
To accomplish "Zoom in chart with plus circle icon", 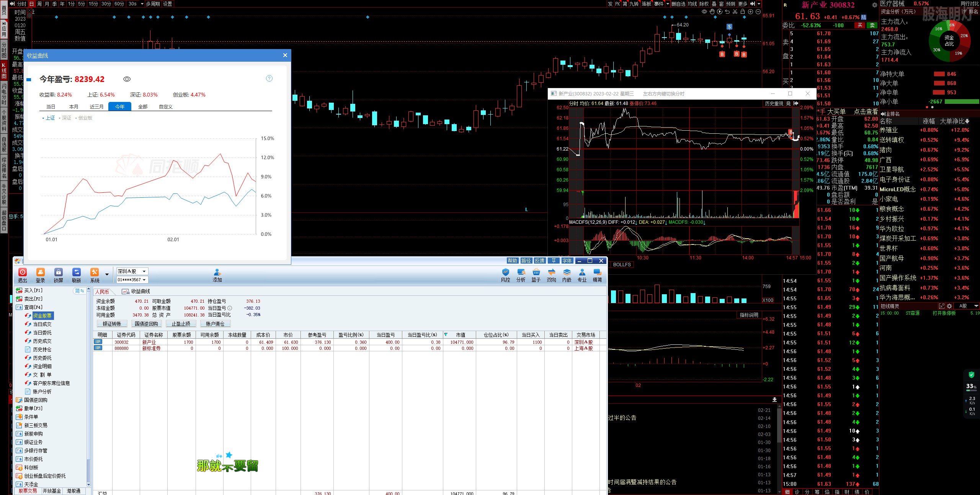I will 750,12.
